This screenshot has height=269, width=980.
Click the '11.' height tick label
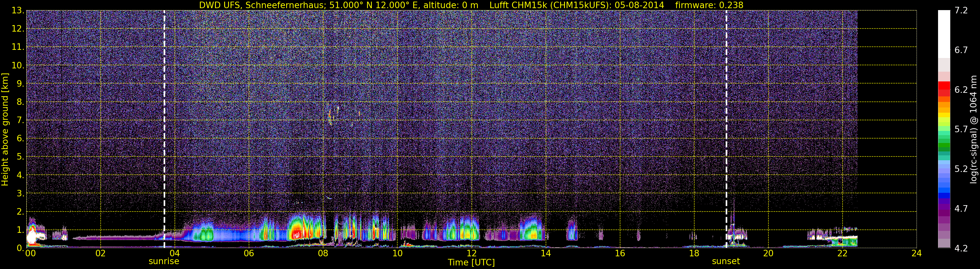(x=18, y=47)
